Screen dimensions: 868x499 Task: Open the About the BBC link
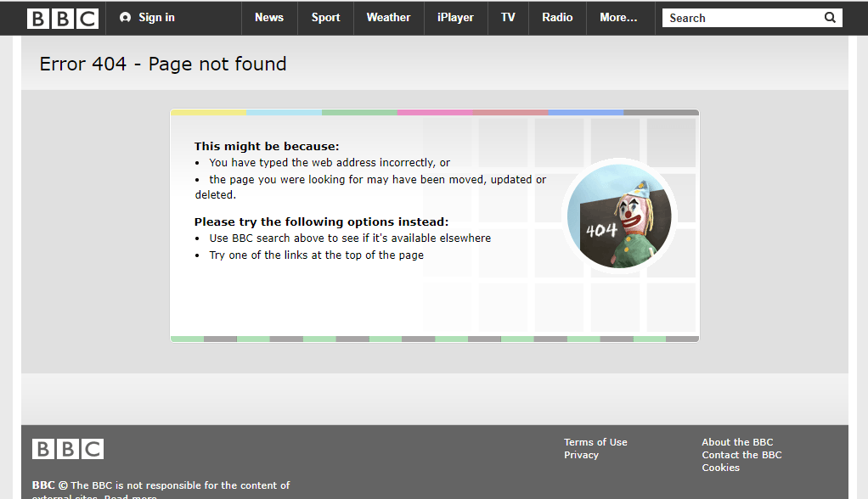(x=737, y=442)
